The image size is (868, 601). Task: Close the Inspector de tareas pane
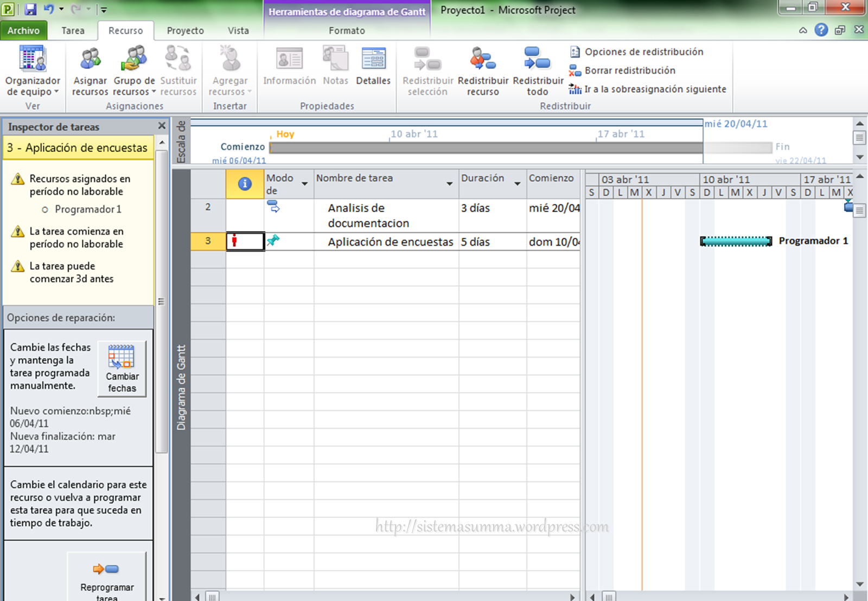point(161,126)
